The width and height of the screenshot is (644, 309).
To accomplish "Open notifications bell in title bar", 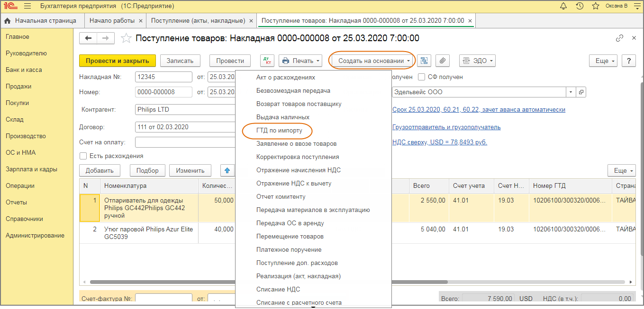I will tap(563, 6).
